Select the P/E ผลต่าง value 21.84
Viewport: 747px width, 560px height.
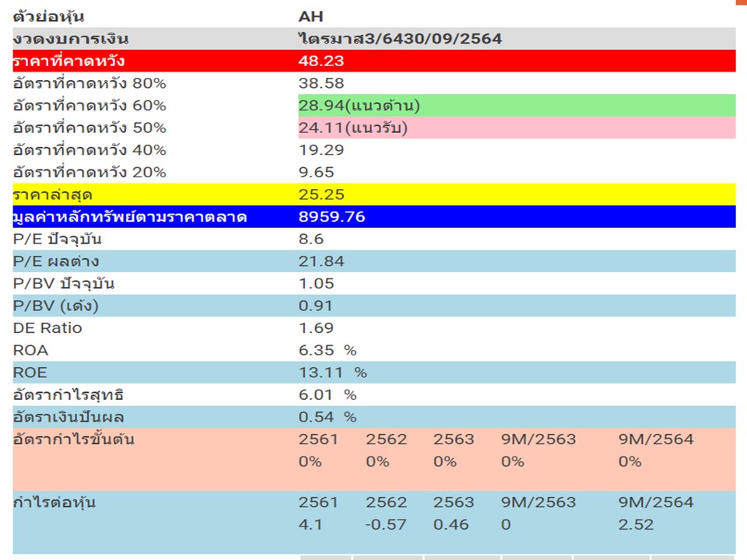(321, 261)
